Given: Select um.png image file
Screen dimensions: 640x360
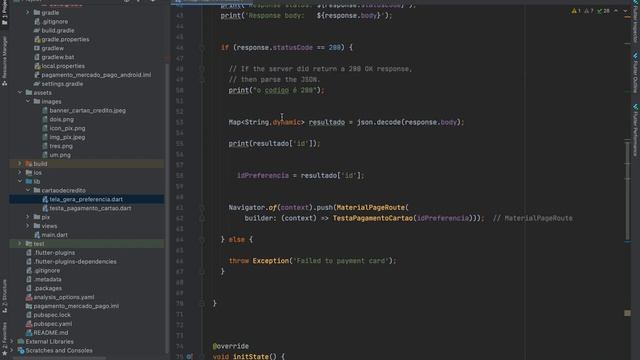Looking at the screenshot, I should [60, 155].
